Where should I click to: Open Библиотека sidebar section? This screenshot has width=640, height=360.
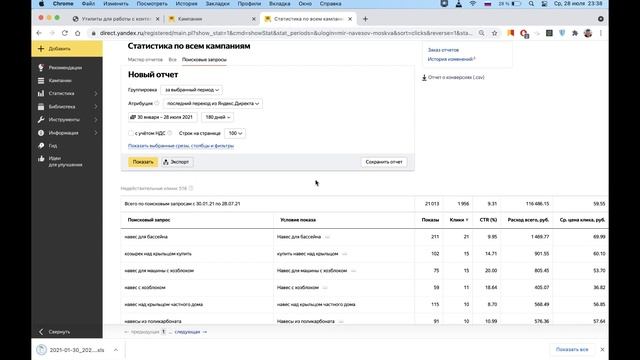62,107
